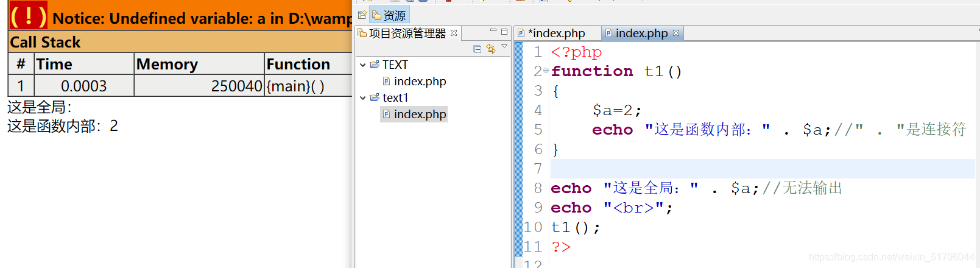Click the echo "<br>"; line
Screen dimensions: 980x268
(612, 208)
